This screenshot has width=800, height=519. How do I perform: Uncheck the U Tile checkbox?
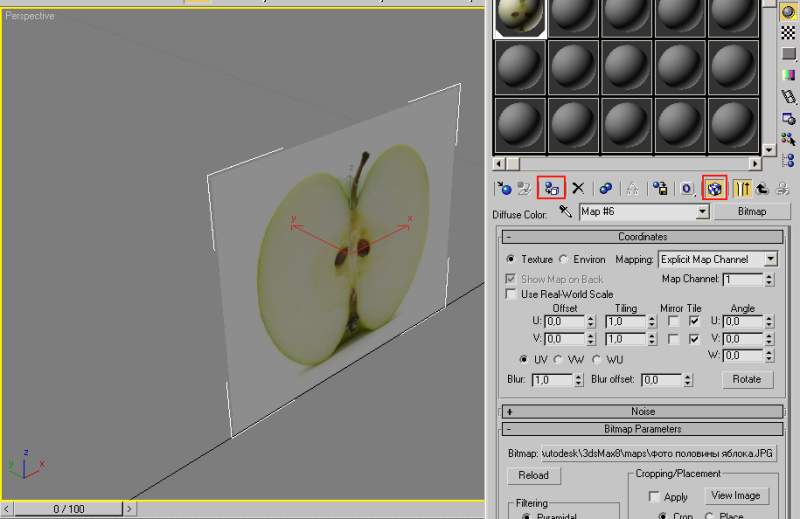tap(694, 322)
